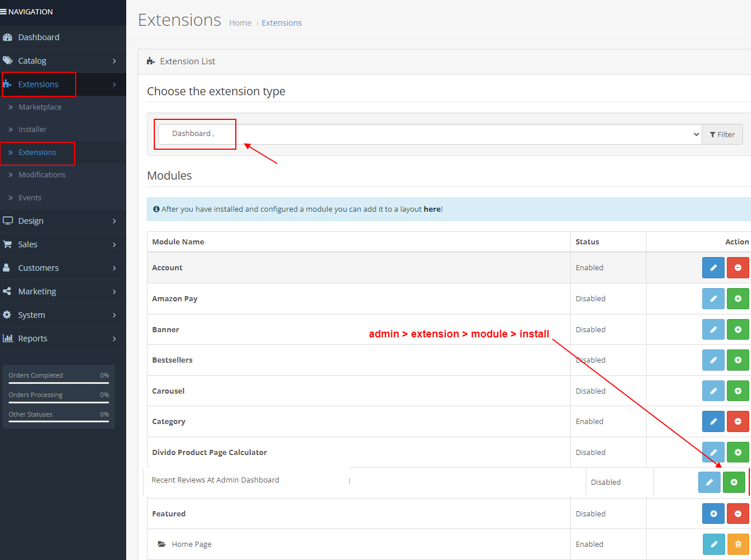
Task: Edit the Carousel module
Action: tap(713, 391)
